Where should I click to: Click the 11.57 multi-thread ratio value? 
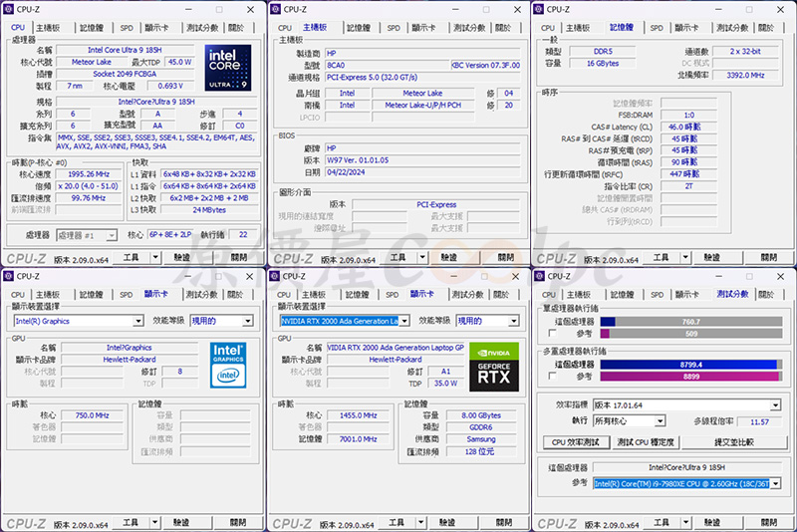coord(759,421)
